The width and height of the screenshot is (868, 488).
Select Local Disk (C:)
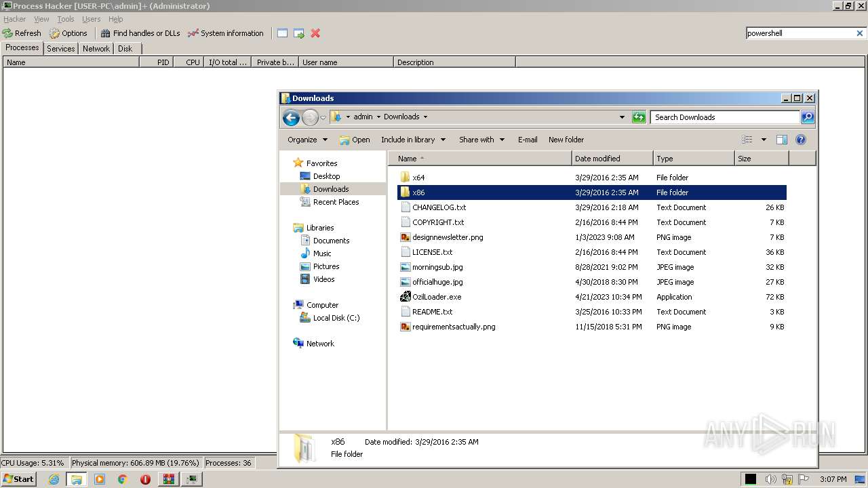(x=336, y=318)
